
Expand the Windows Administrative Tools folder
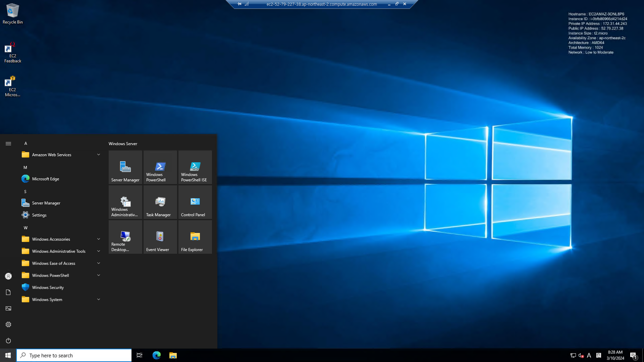coord(61,251)
